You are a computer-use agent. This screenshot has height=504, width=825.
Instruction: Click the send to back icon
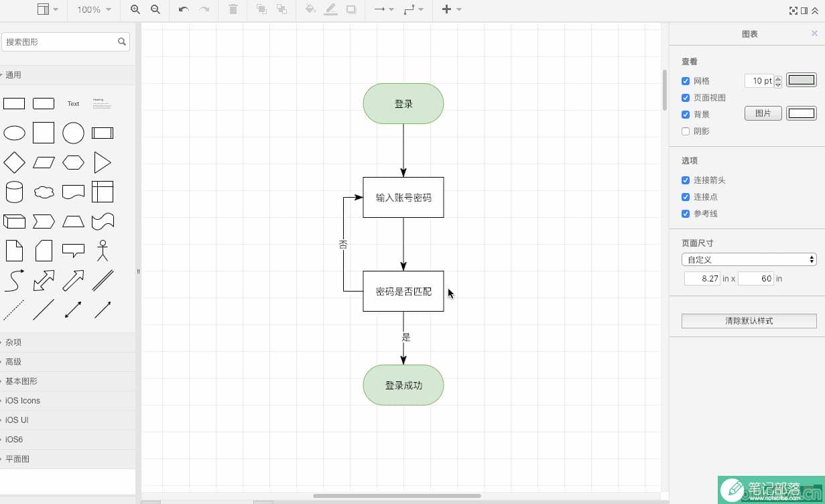281,9
